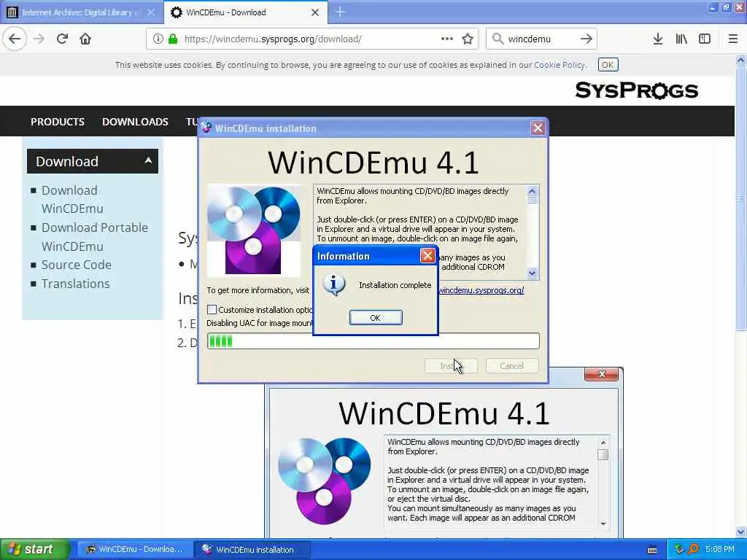Click the installation progress bar
This screenshot has height=560, width=747.
click(x=373, y=341)
